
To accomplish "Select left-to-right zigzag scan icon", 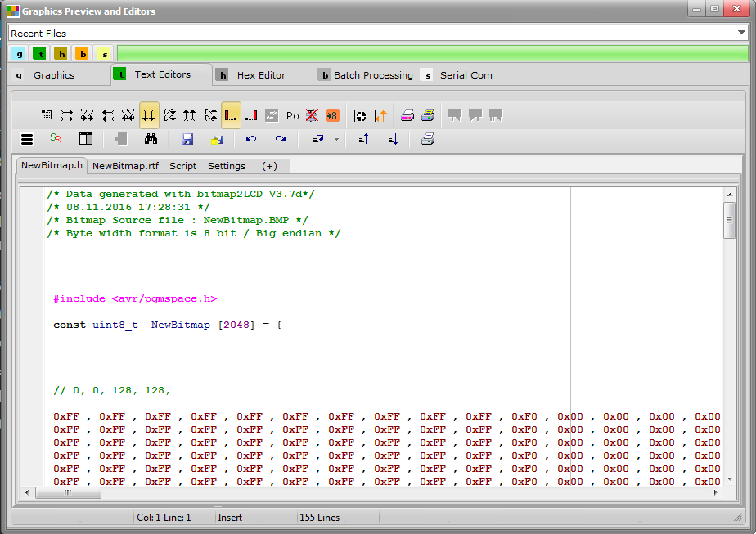I will (x=88, y=115).
